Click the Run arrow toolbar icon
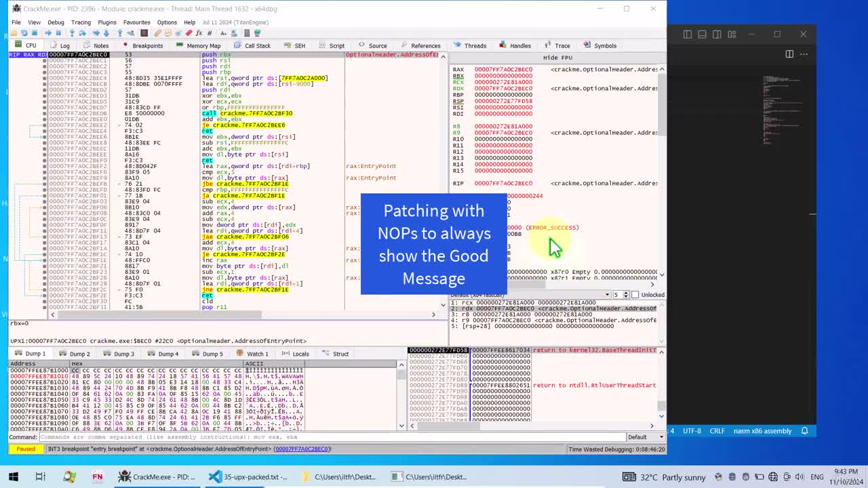Screen dimensions: 868x488 pyautogui.click(x=48, y=33)
